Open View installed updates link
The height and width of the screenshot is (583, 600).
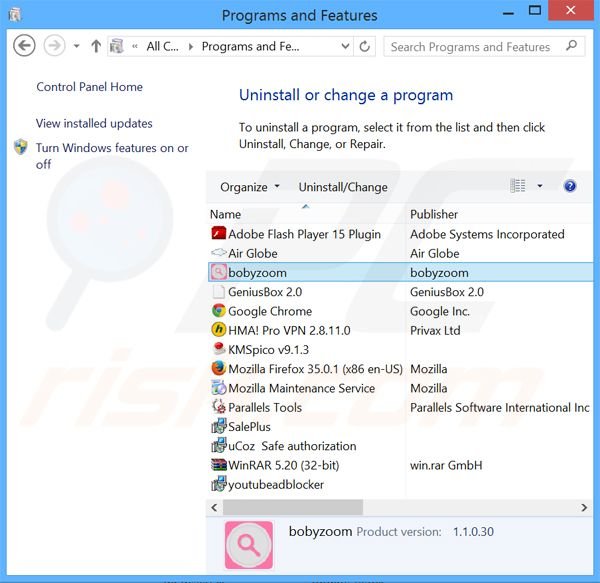pos(94,123)
